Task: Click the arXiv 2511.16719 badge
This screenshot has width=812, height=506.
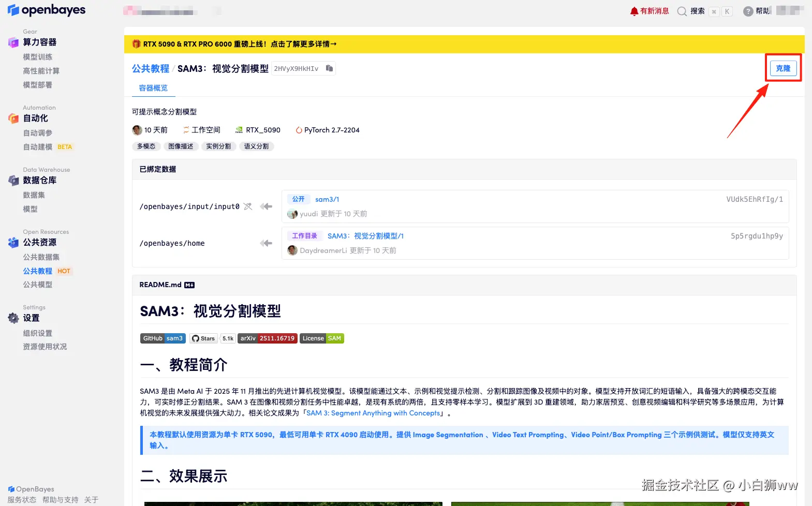Action: click(x=268, y=338)
